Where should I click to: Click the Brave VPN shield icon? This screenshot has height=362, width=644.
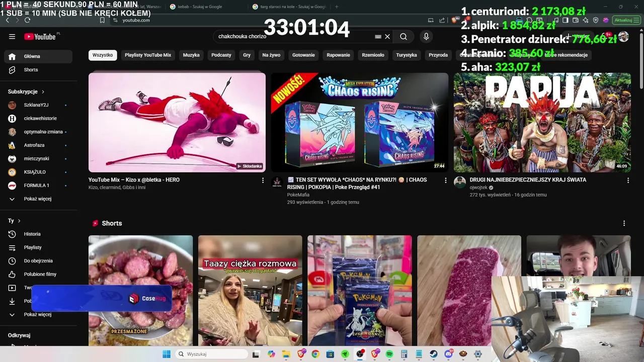pos(596,20)
